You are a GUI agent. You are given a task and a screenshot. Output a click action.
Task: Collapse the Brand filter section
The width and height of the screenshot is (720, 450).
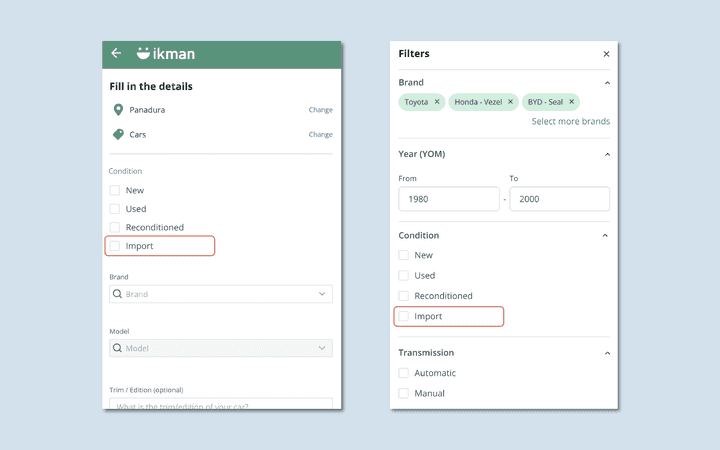pos(607,83)
